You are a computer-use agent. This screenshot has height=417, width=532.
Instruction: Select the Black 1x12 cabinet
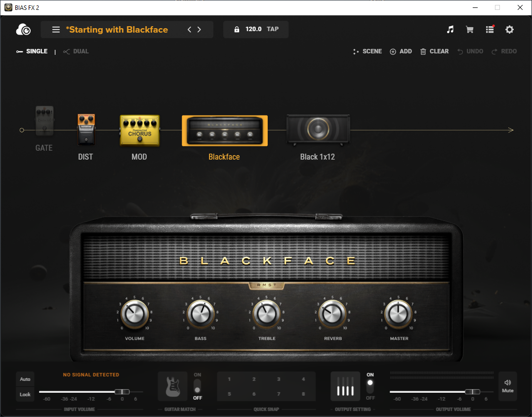(318, 129)
